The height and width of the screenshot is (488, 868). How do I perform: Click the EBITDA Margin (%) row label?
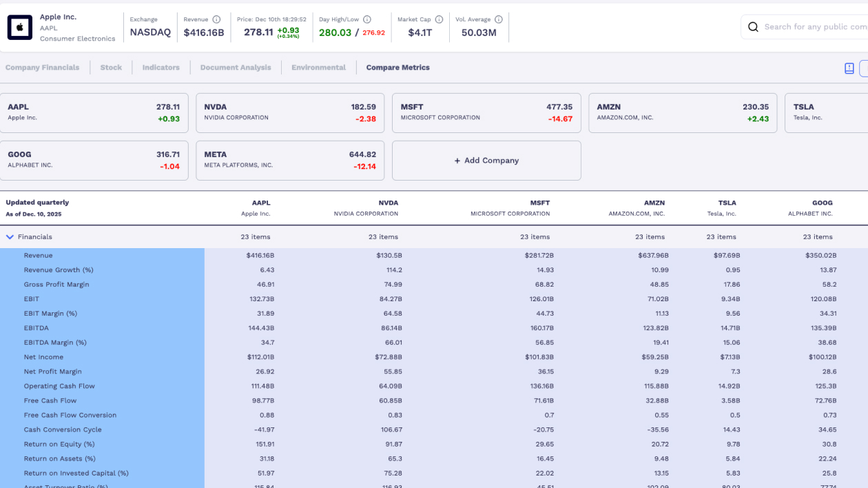(x=55, y=343)
